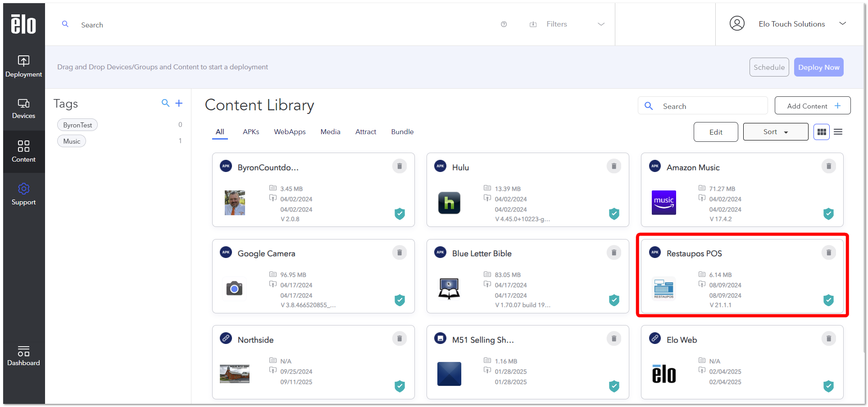The image size is (868, 407).
Task: Click the Blue Letter Bible card title
Action: point(482,253)
